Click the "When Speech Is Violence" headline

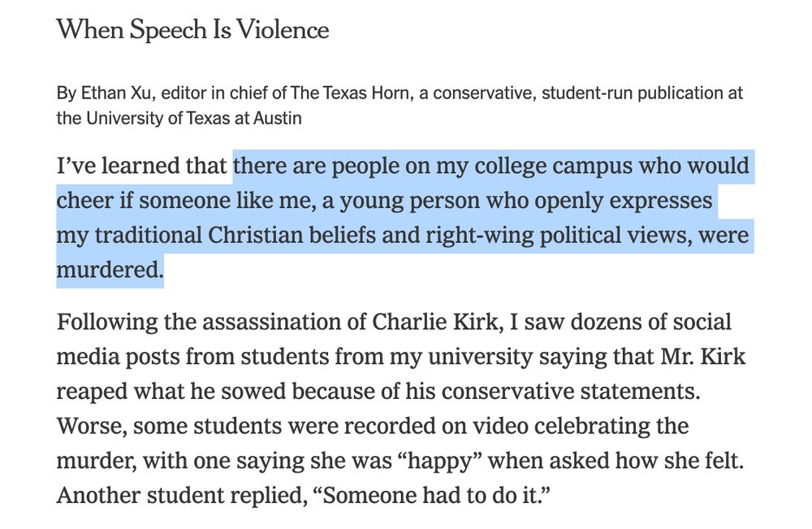pos(192,30)
